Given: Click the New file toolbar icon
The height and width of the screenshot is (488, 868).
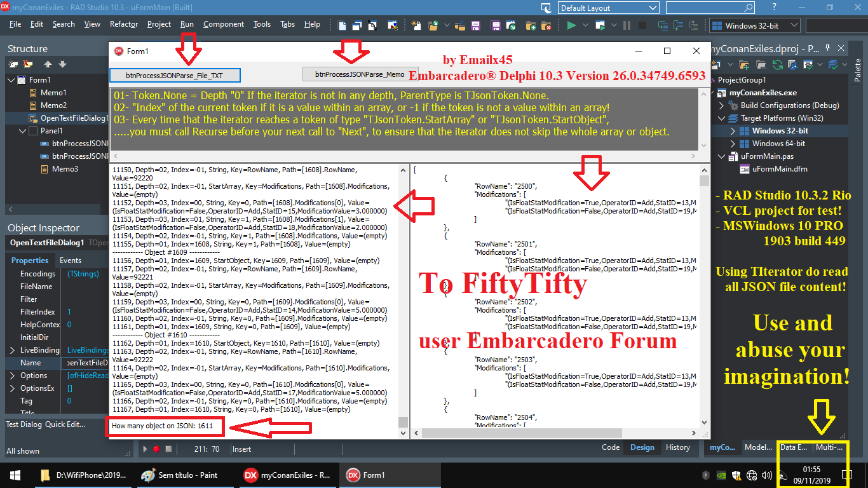Looking at the screenshot, I should [x=416, y=25].
